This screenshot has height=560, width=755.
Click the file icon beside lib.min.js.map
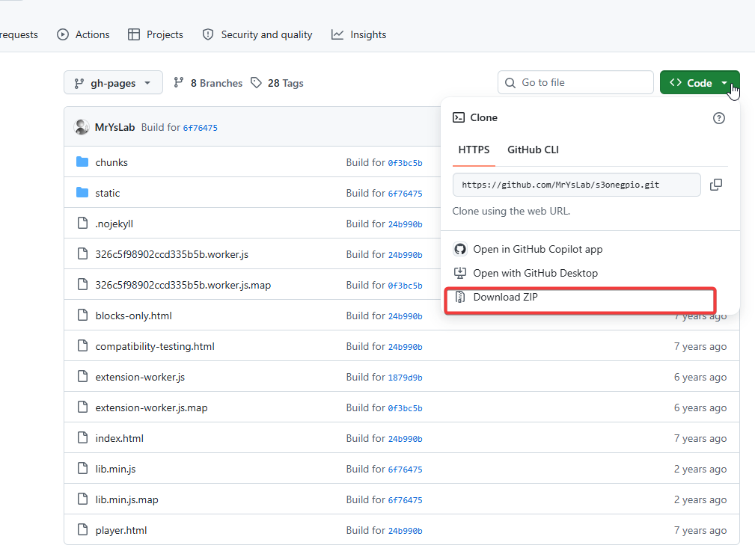[x=83, y=499]
